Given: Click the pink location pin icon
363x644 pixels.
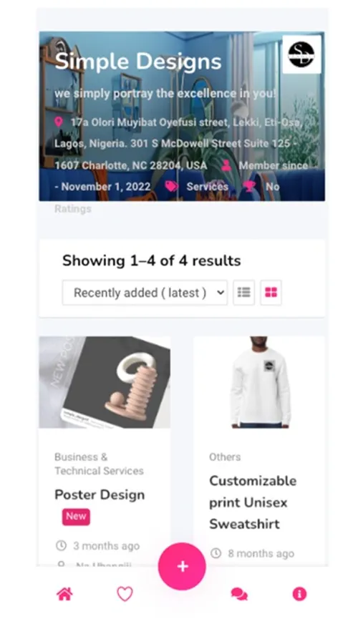Looking at the screenshot, I should pyautogui.click(x=59, y=122).
